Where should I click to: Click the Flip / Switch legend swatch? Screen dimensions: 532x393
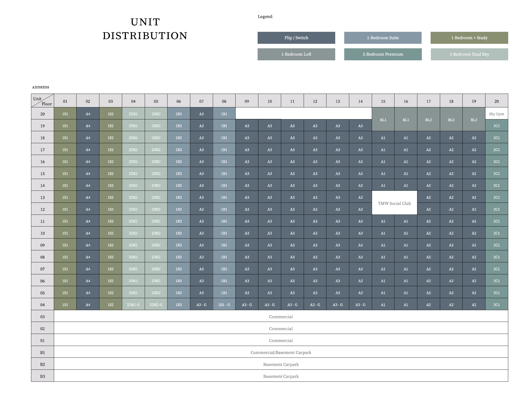pyautogui.click(x=296, y=38)
